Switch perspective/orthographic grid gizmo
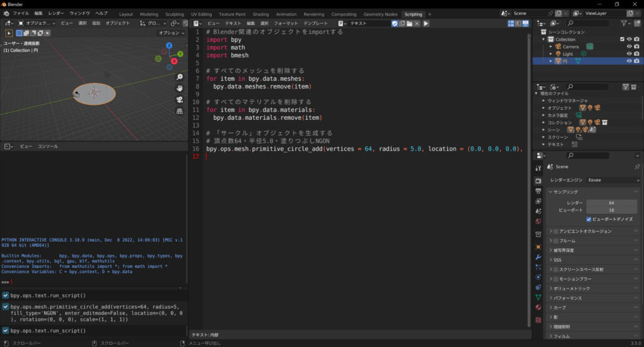The image size is (644, 347). click(180, 111)
